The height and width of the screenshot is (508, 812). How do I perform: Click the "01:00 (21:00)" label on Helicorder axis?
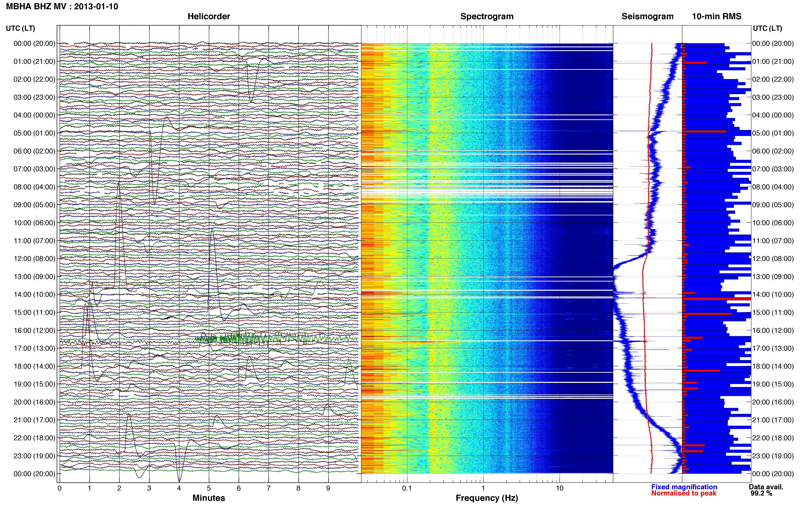click(x=34, y=62)
